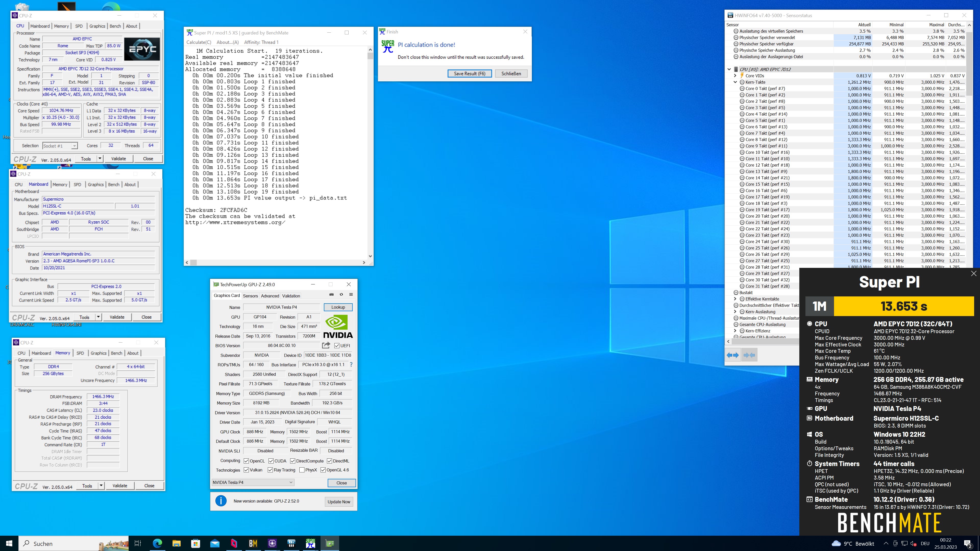Open Microsoft Edge from taskbar

(157, 543)
